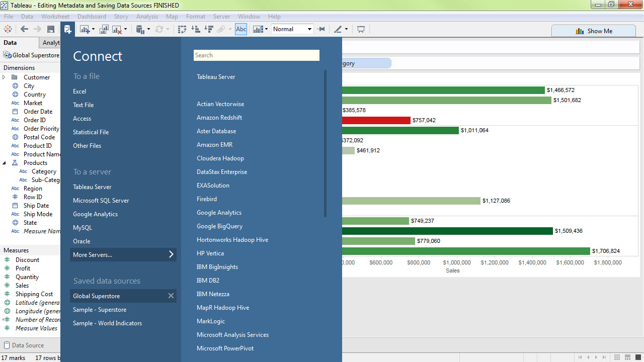Click the Swap rows and columns icon
Image resolution: width=644 pixels, height=362 pixels.
tap(182, 29)
